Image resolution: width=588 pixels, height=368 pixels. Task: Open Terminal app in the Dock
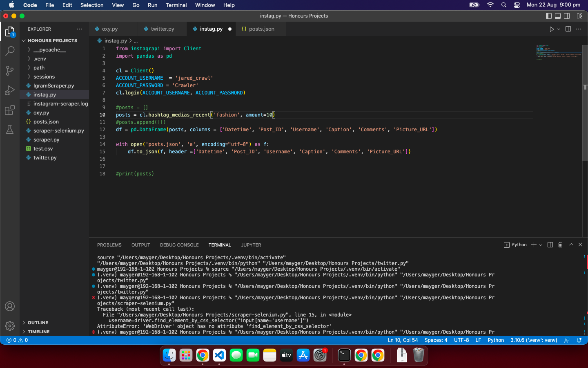click(344, 355)
